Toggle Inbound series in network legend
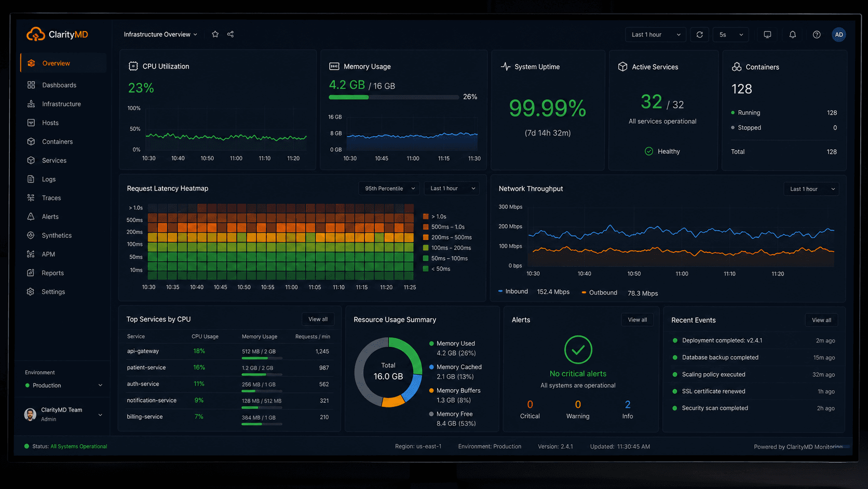 click(x=513, y=292)
